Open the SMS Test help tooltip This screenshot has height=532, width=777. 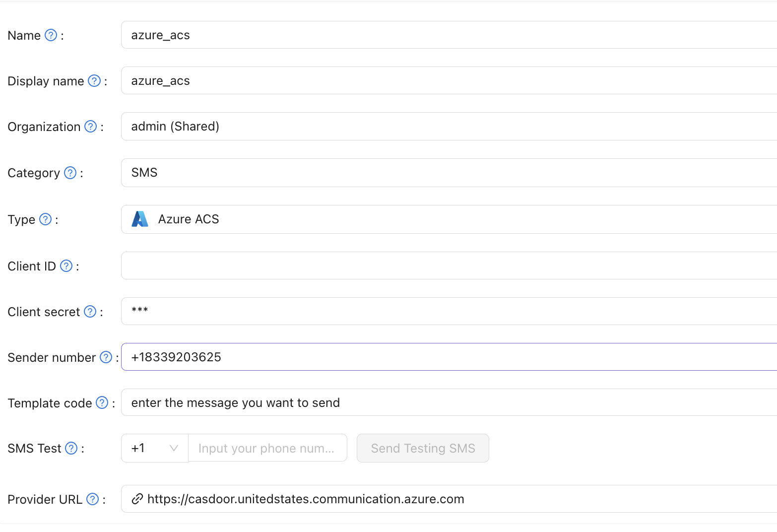pos(71,448)
